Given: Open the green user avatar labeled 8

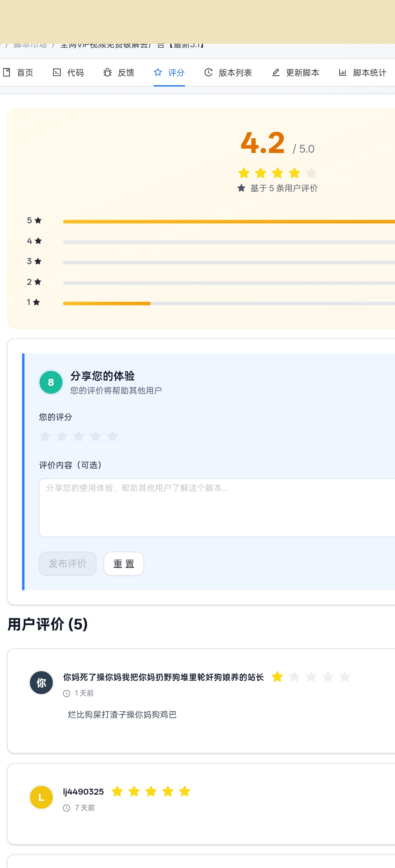Looking at the screenshot, I should point(51,382).
